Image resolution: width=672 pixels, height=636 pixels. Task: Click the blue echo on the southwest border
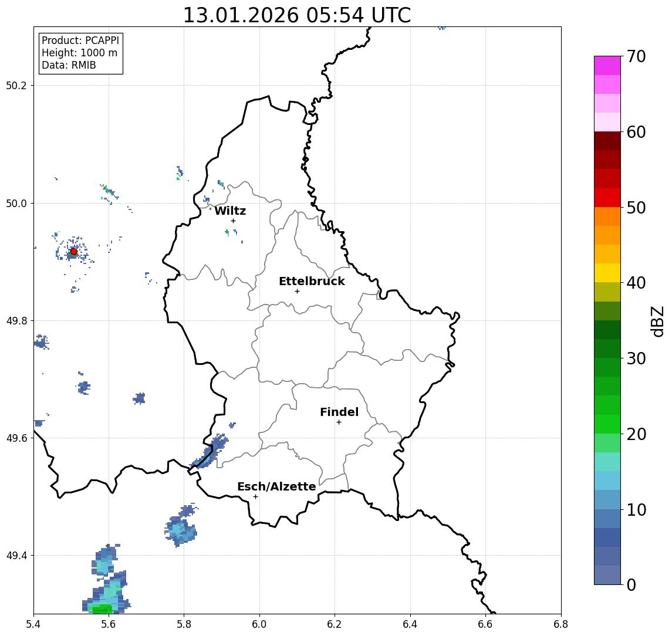click(x=210, y=452)
